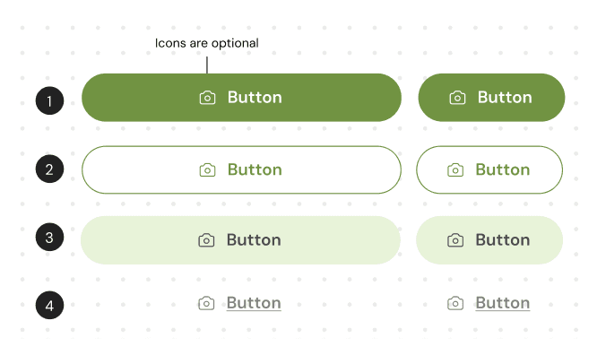
Task: Click camera icon in narrow outlined button
Action: [455, 169]
